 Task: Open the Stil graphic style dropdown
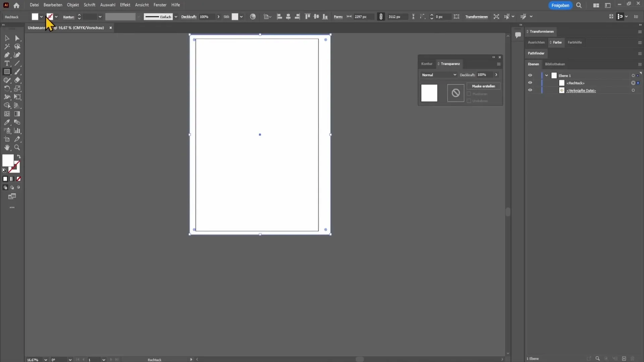pos(241,17)
